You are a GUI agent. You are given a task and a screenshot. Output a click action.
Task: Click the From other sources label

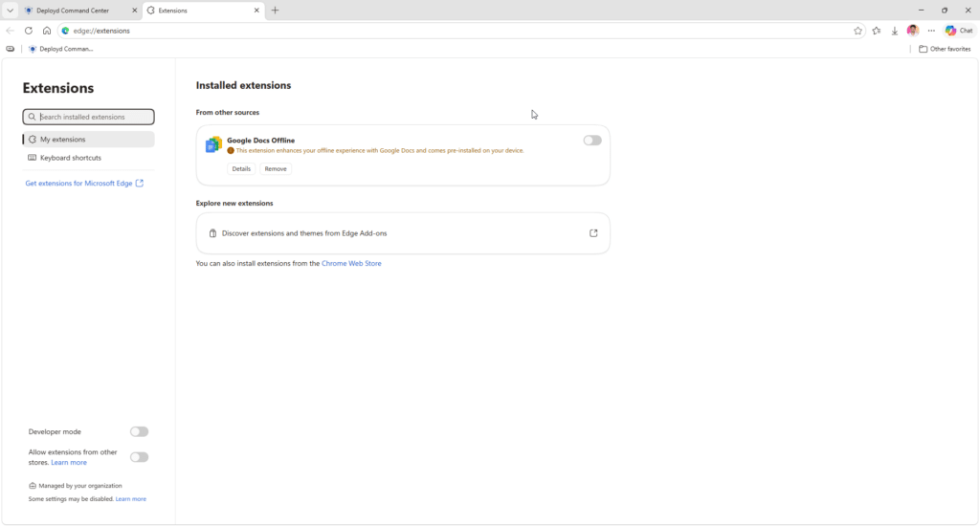(228, 113)
